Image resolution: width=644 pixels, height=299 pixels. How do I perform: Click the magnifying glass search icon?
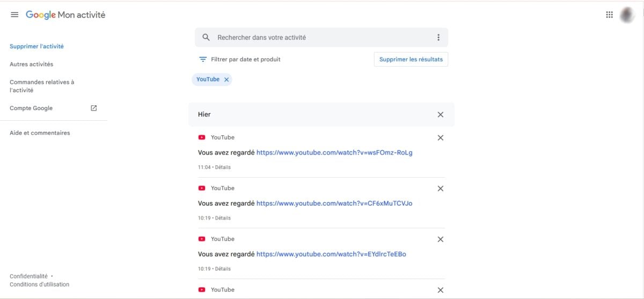pos(206,38)
